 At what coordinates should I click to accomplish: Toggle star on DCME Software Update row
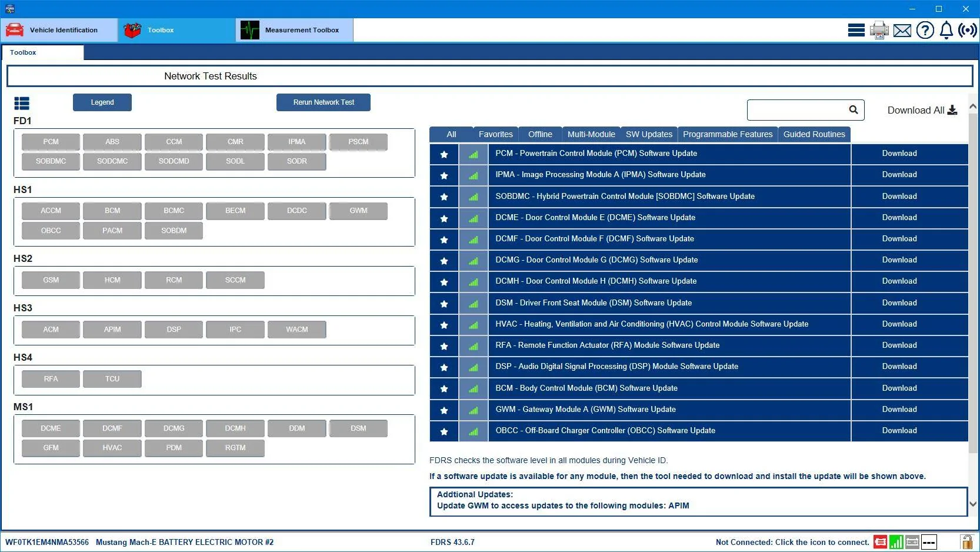[444, 218]
